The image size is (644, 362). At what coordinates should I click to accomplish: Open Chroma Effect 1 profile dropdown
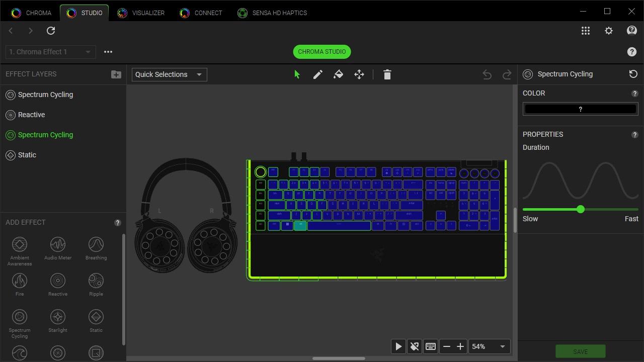click(50, 52)
